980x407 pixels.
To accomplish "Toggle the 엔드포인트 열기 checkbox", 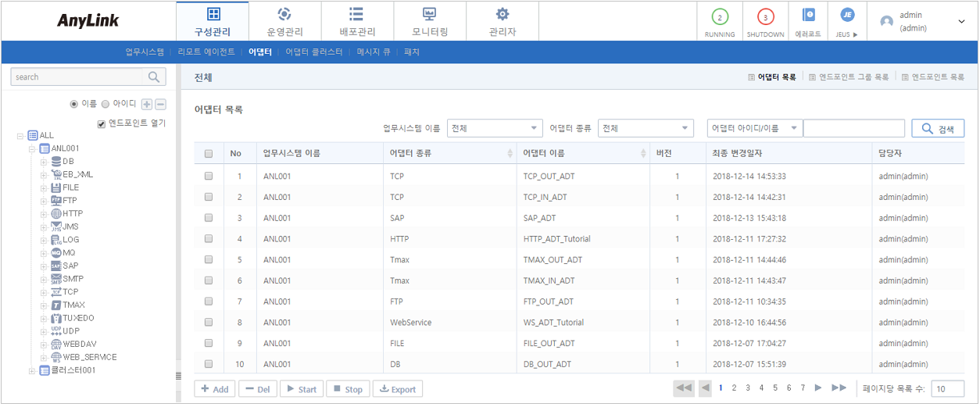I will (x=102, y=123).
